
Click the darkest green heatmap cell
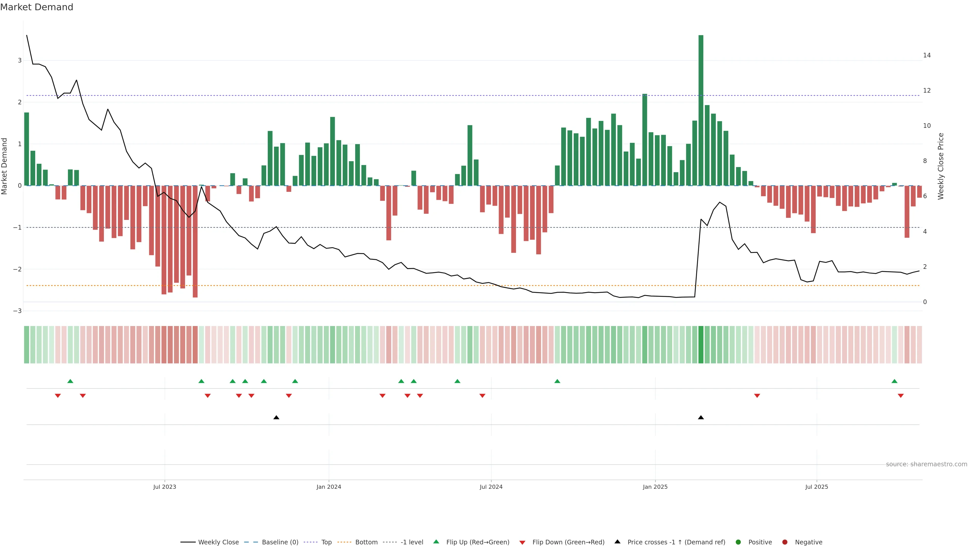(701, 345)
